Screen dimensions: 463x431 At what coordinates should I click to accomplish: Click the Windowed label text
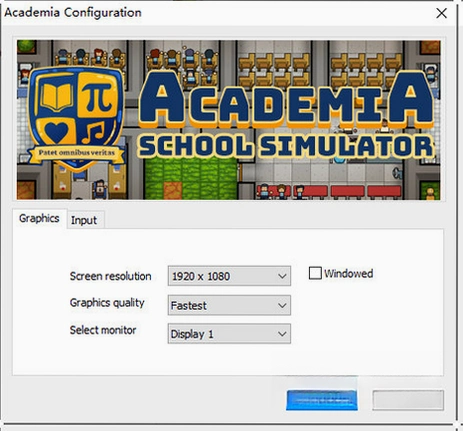[x=349, y=274]
